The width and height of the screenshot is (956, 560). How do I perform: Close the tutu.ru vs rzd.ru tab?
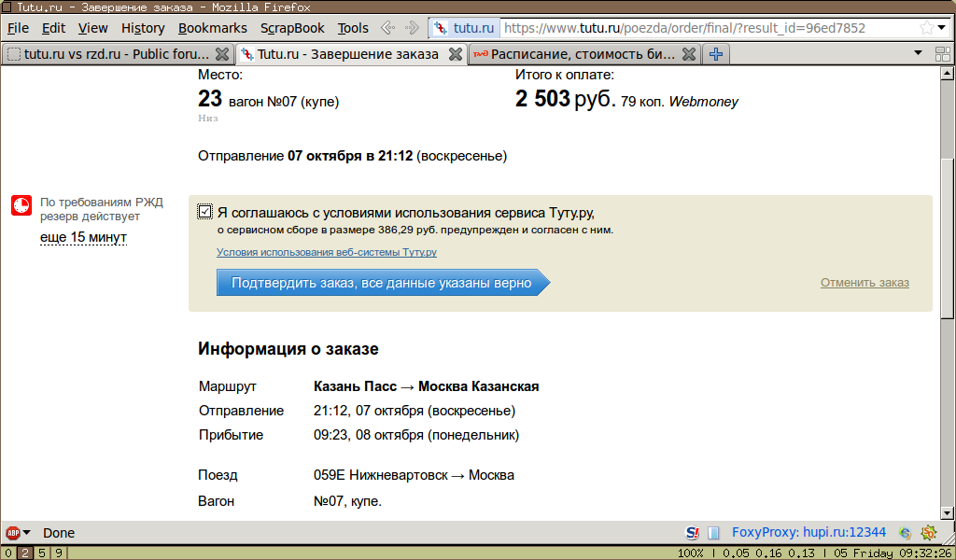coord(222,54)
